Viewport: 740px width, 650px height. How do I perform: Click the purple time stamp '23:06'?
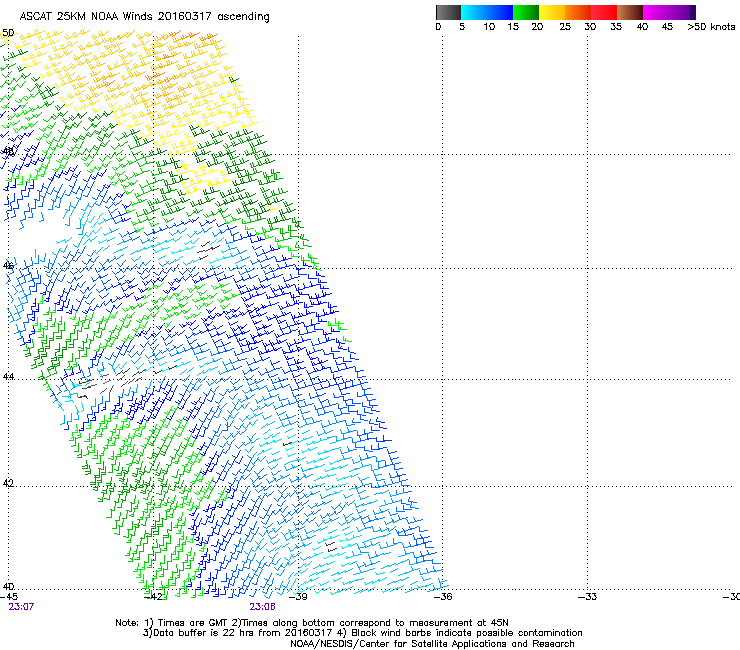pos(262,607)
